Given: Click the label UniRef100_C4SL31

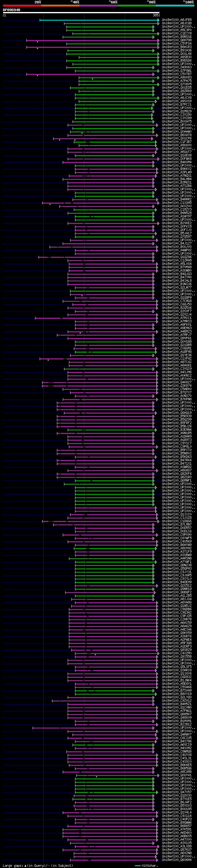Looking at the screenshot, I should [x=177, y=758].
